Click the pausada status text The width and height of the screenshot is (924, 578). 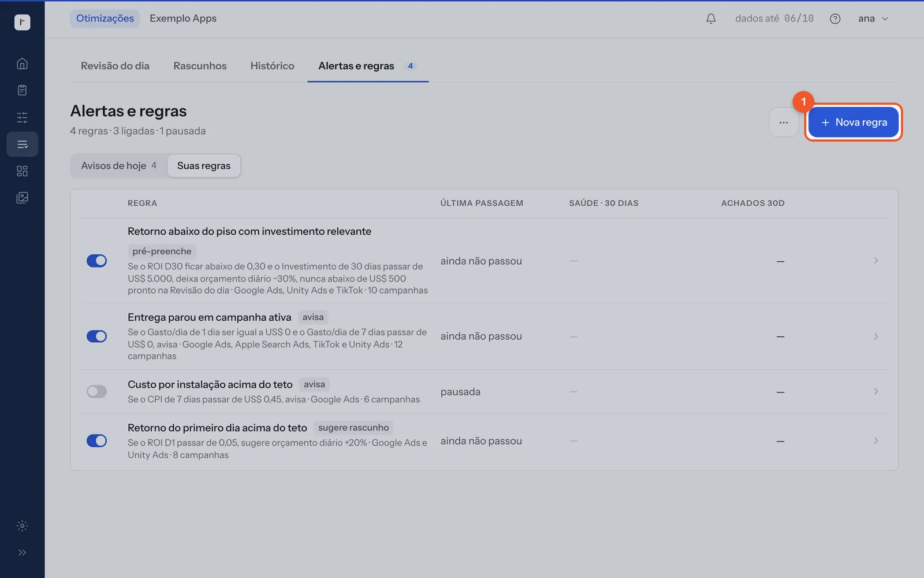460,392
